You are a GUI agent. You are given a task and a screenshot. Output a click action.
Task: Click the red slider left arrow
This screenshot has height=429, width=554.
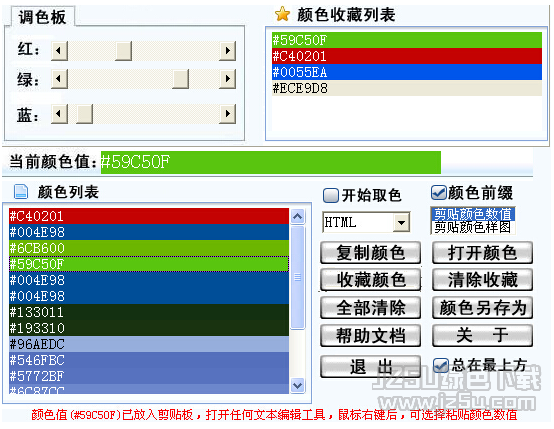59,51
